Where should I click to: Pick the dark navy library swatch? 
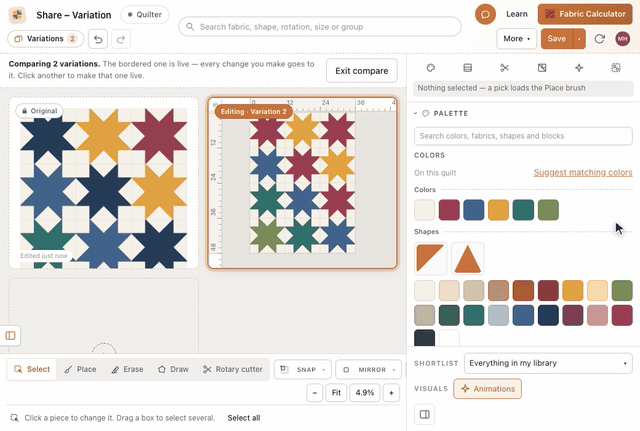tap(548, 315)
